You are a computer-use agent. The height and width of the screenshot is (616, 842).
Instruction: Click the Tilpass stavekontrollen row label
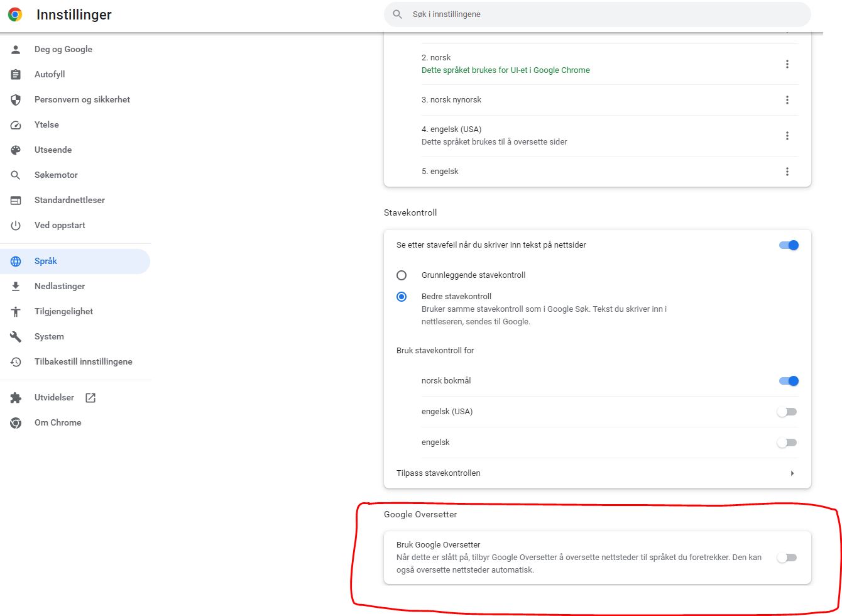pyautogui.click(x=439, y=473)
